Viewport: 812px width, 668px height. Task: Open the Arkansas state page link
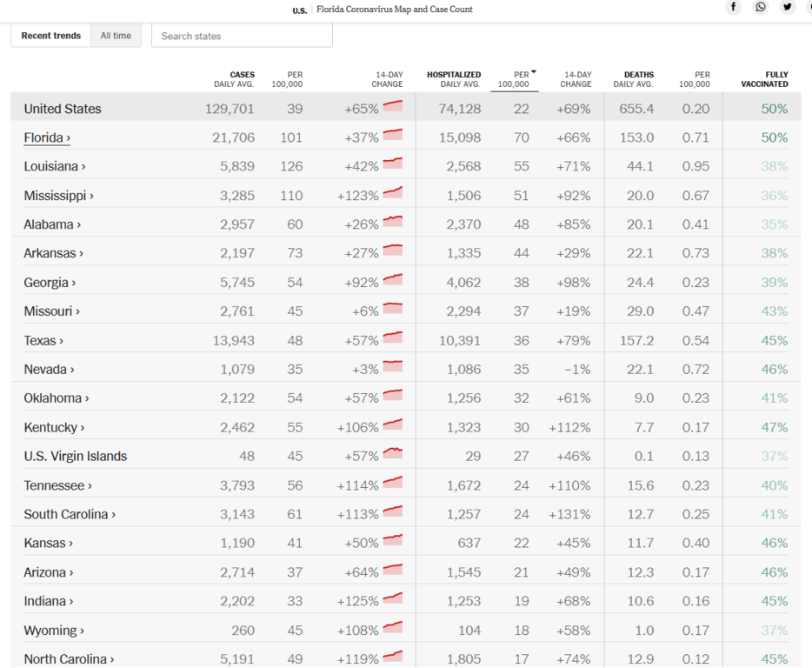pos(54,253)
